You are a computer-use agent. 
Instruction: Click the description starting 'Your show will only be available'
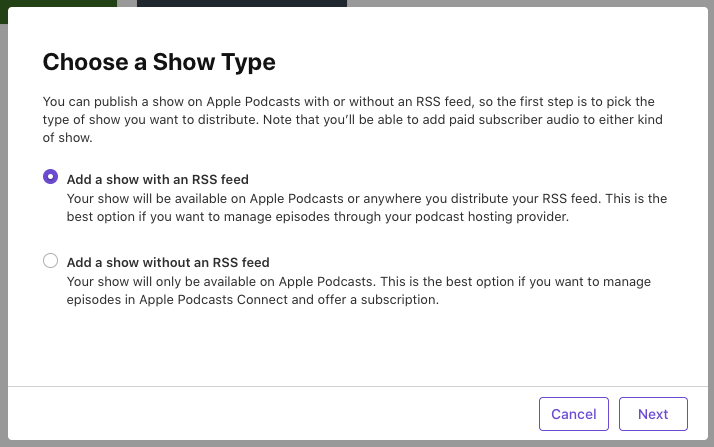point(359,290)
